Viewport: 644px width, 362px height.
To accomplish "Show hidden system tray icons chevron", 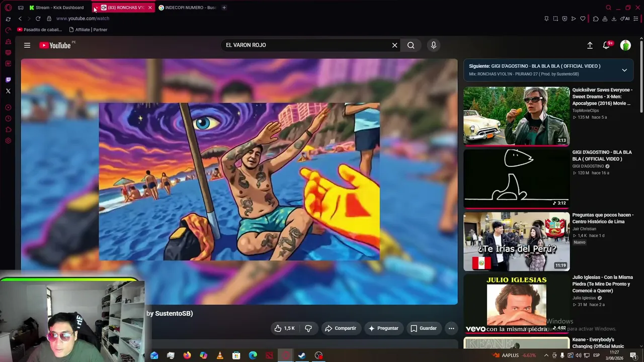I will (x=546, y=355).
